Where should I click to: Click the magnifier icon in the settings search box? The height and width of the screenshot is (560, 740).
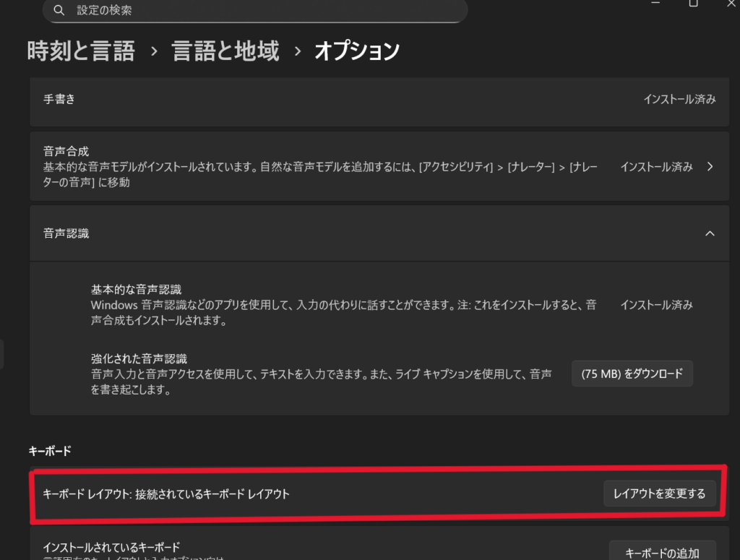[59, 10]
